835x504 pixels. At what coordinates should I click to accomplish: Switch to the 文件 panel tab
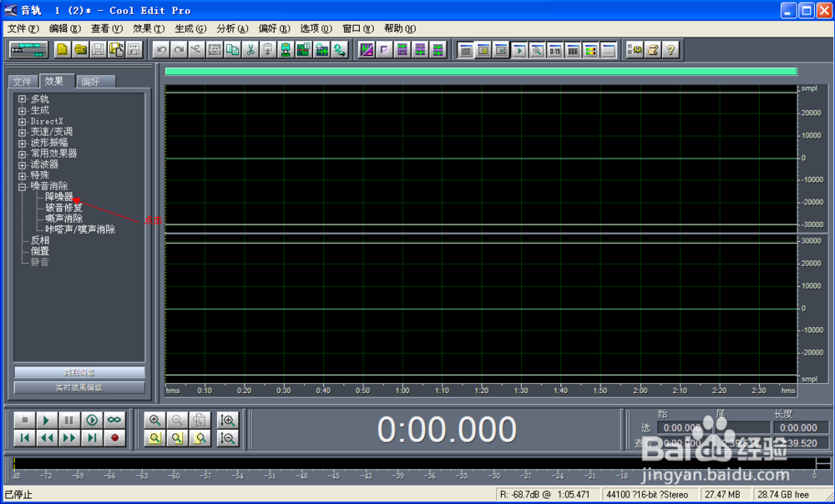click(x=23, y=82)
